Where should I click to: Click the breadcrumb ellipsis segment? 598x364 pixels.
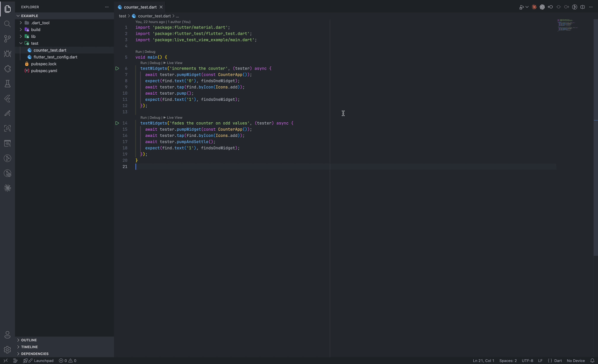(x=177, y=16)
